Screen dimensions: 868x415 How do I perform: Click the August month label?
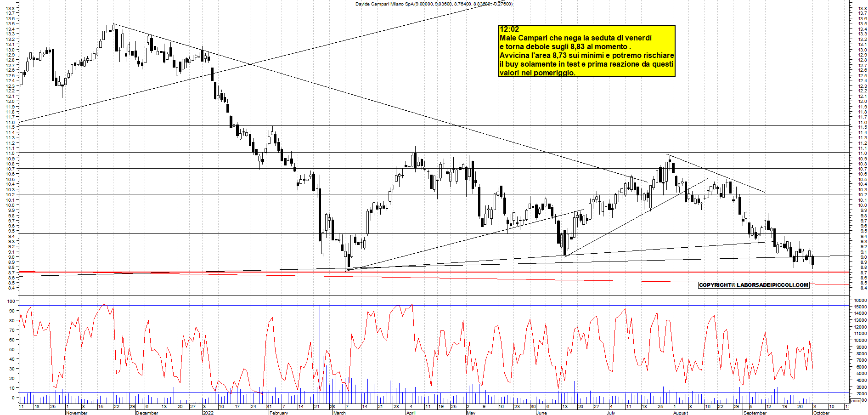[681, 413]
